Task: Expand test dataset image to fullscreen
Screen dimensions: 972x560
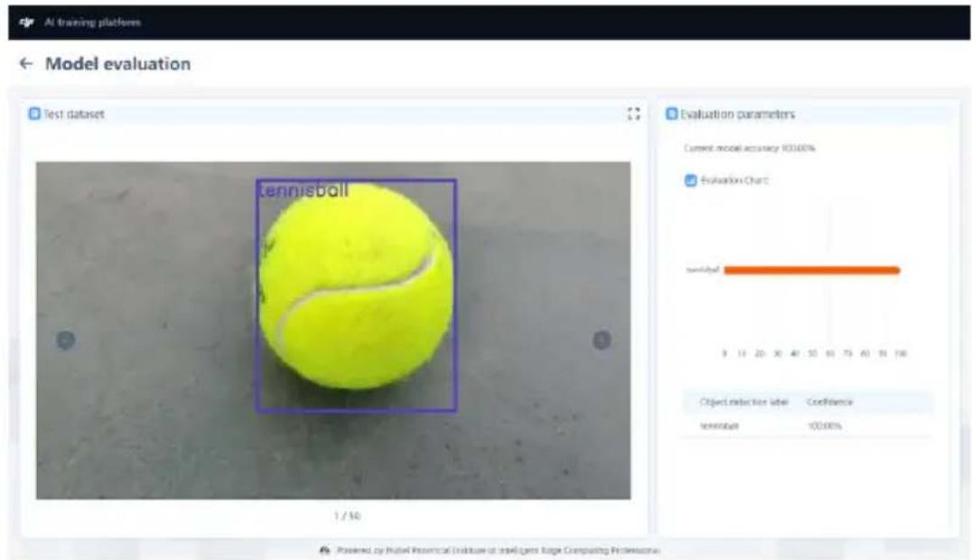Action: [633, 114]
